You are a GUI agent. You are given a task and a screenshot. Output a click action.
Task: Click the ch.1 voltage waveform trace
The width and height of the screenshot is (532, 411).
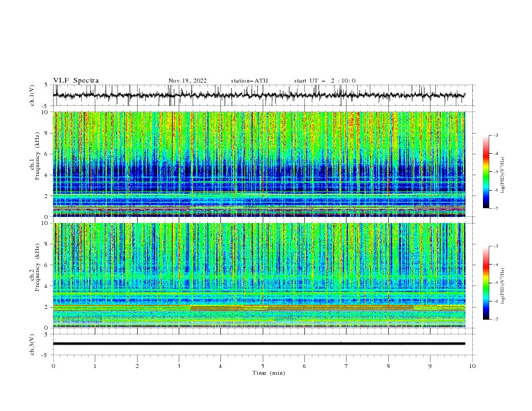(259, 95)
